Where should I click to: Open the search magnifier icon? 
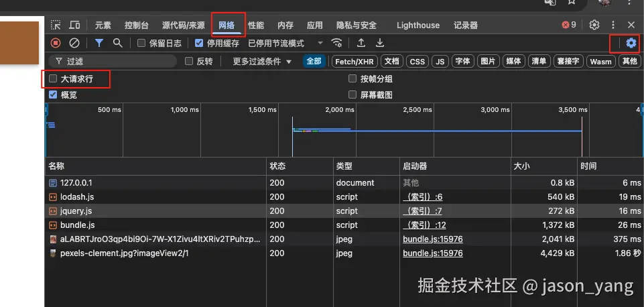(x=118, y=43)
